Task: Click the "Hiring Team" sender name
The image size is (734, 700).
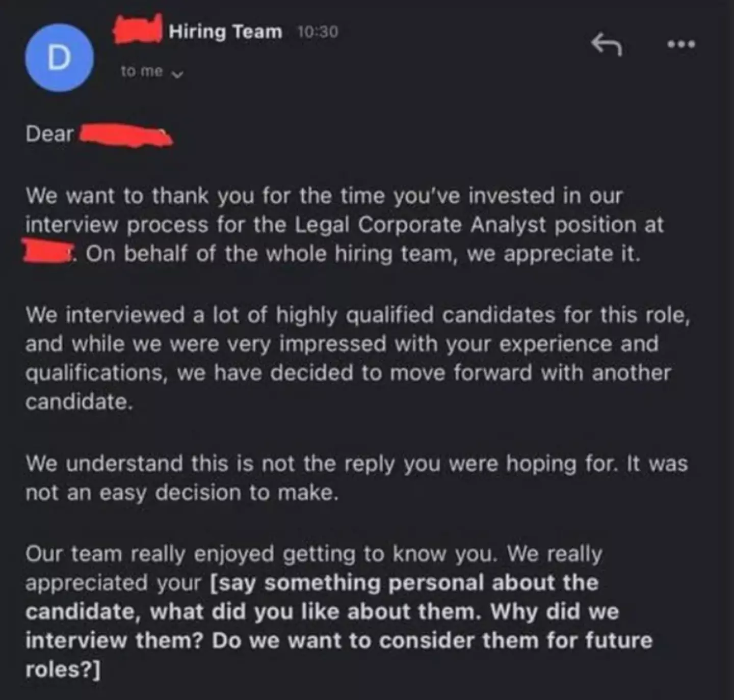Action: [x=225, y=32]
